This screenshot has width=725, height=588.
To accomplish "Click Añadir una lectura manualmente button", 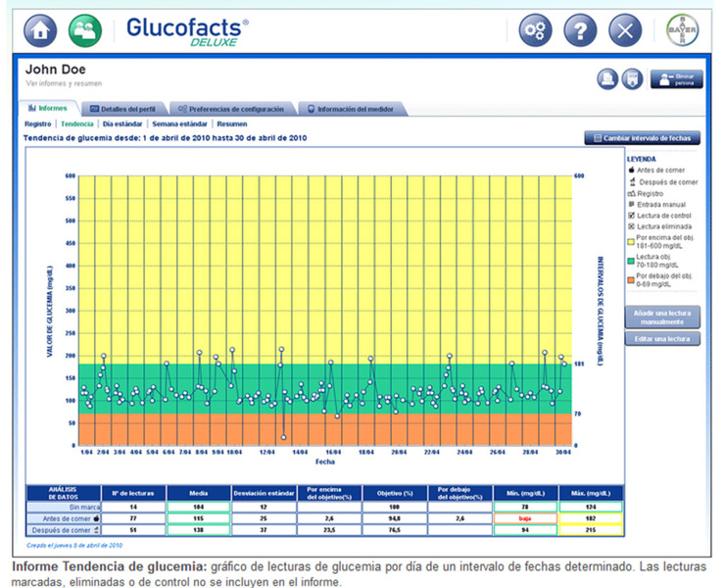I will (x=662, y=318).
